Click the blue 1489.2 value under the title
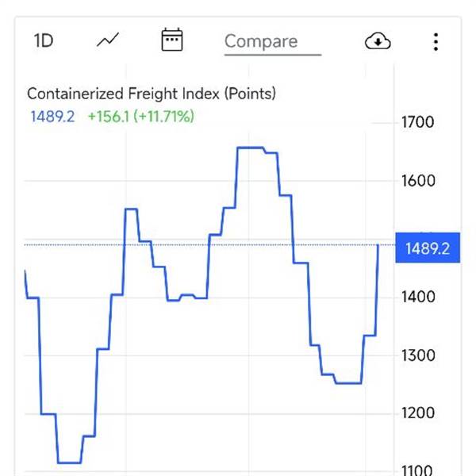The image size is (476, 476). pyautogui.click(x=52, y=117)
